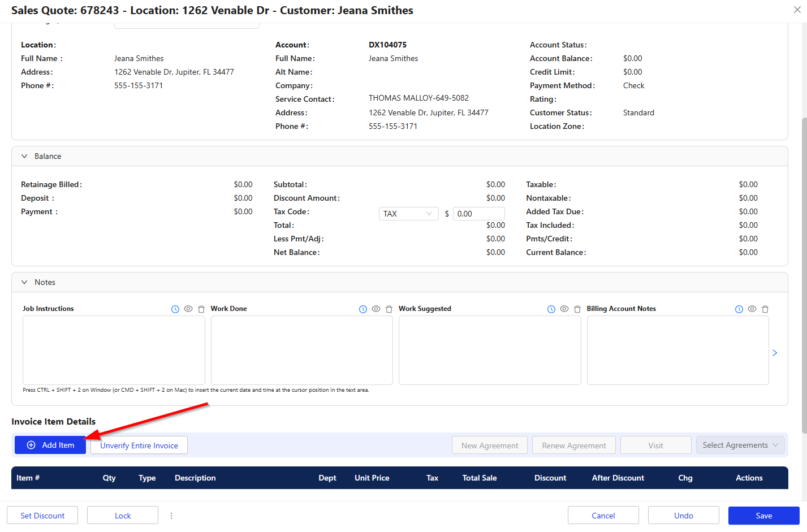The width and height of the screenshot is (807, 532).
Task: Cancel the sales quote changes
Action: (x=603, y=516)
